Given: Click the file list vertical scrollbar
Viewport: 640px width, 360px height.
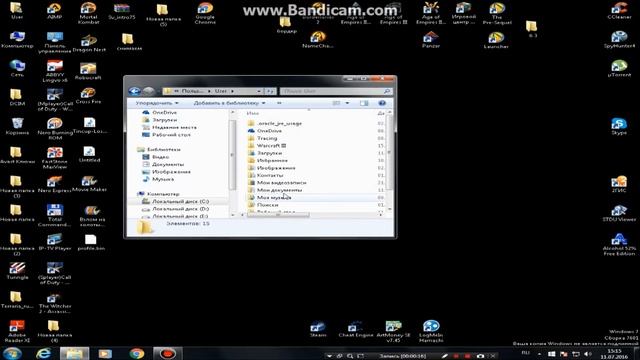Looking at the screenshot, I should tap(389, 152).
